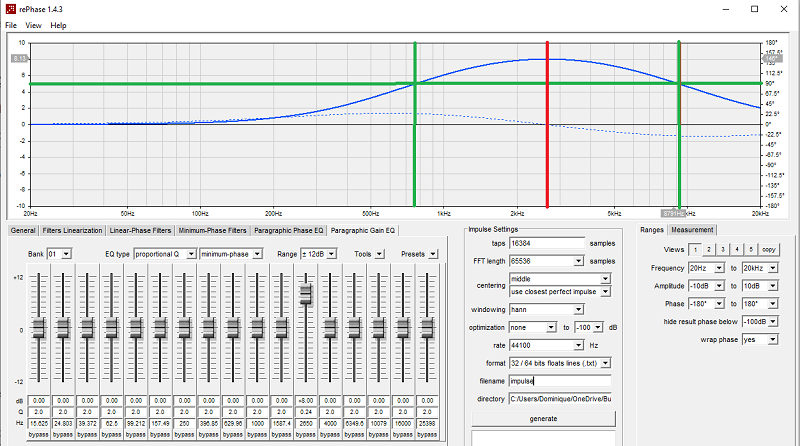Open the rate 44100 Hz dropdown
The height and width of the screenshot is (446, 800).
coord(579,345)
